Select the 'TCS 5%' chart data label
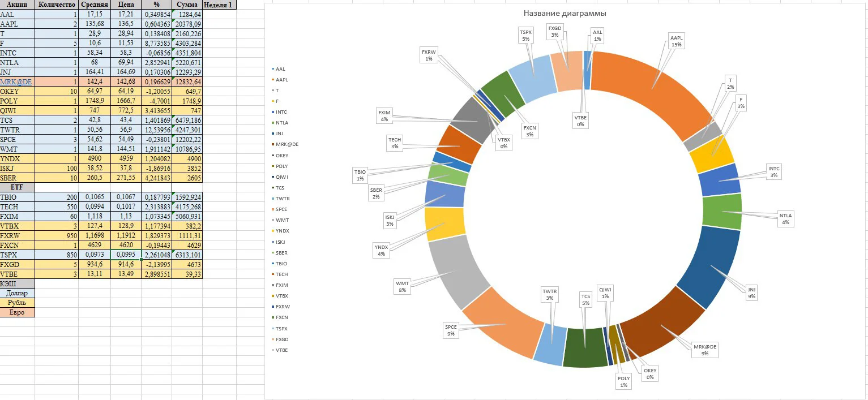This screenshot has width=868, height=400. 585,299
